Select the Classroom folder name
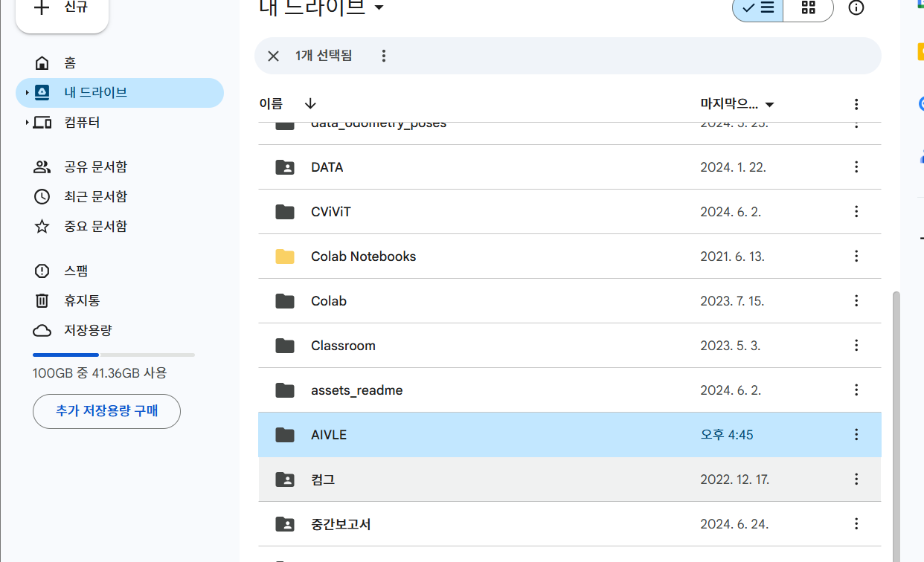 click(x=343, y=346)
